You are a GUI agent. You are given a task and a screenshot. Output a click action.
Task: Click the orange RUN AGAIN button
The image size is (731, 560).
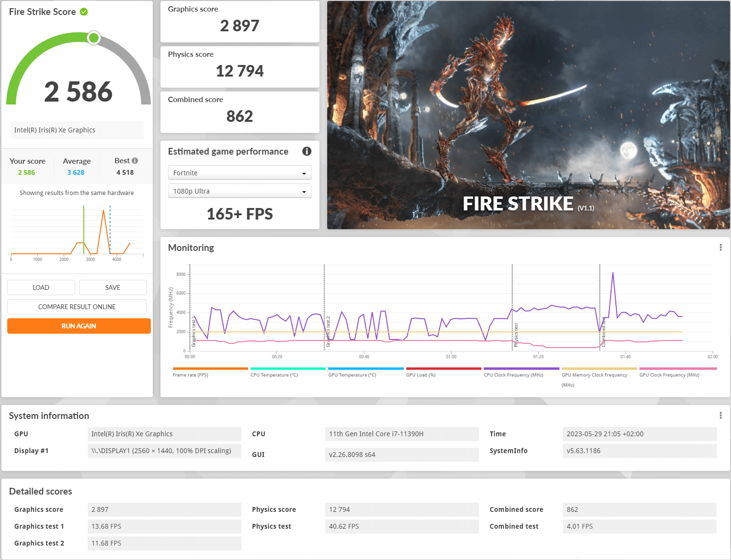coord(79,326)
